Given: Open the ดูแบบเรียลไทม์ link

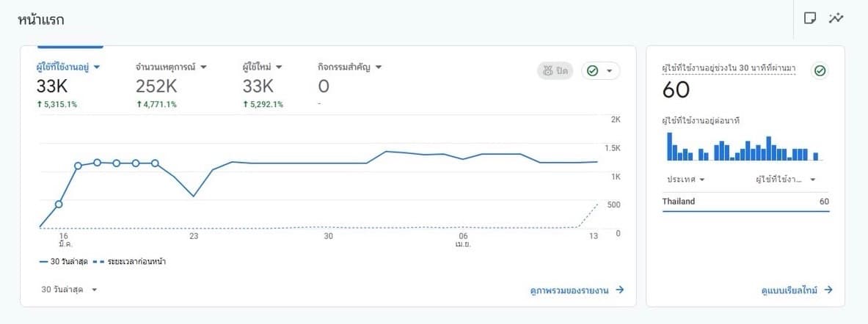Looking at the screenshot, I should point(791,290).
